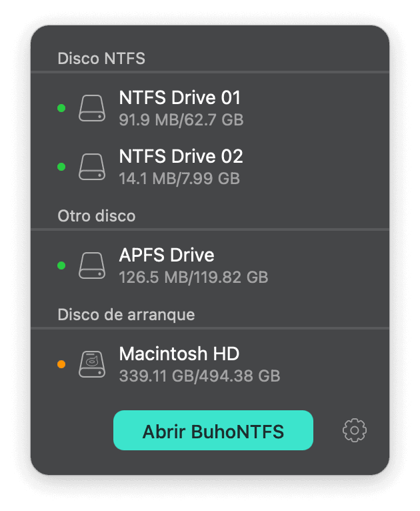Select the NTFS Drive 01 name

(x=179, y=99)
